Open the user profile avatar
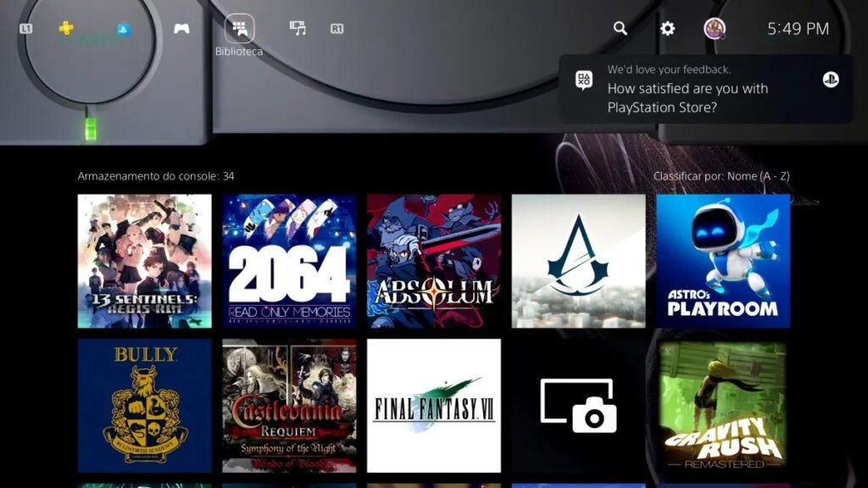The width and height of the screenshot is (868, 488). [x=715, y=28]
